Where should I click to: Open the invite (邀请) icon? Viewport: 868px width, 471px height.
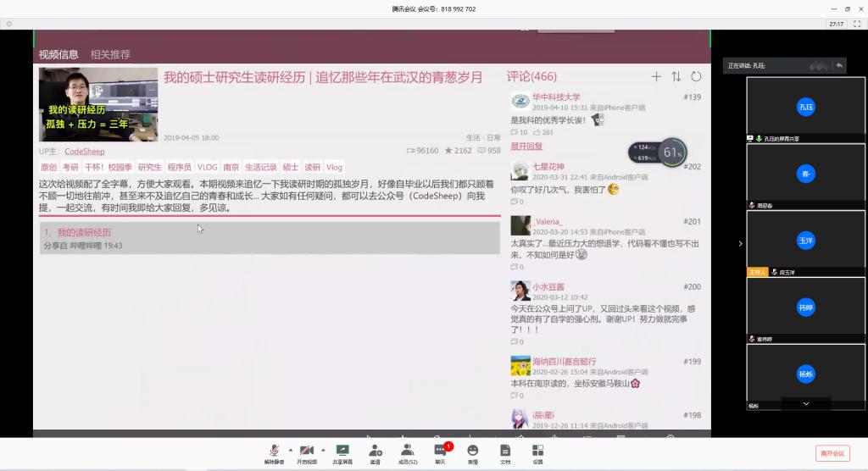point(375,452)
